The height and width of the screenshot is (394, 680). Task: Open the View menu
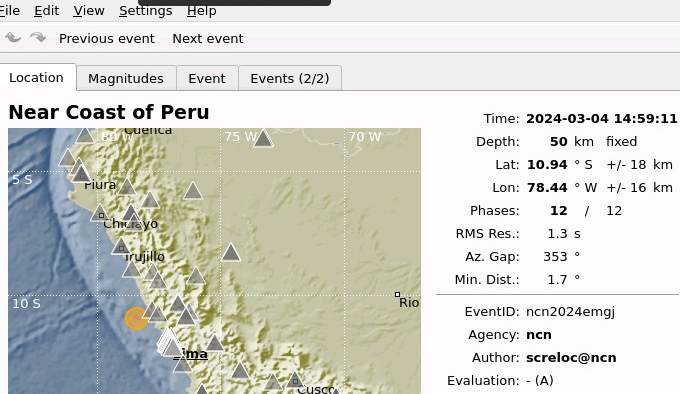point(89,10)
